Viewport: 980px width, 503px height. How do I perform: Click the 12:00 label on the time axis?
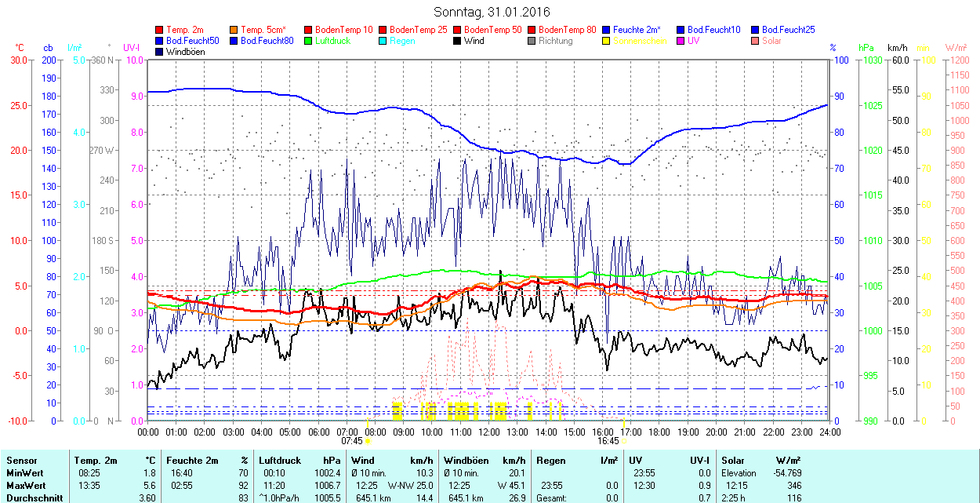coord(489,432)
